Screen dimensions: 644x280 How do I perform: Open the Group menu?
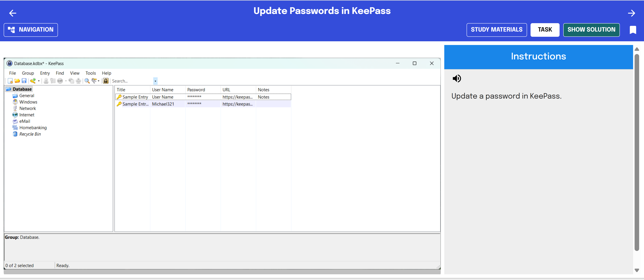click(28, 73)
